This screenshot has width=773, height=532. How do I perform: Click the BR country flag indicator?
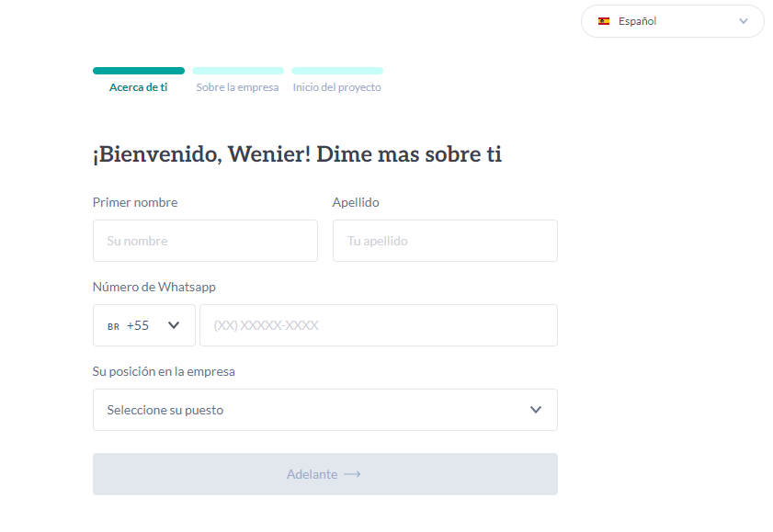(113, 325)
